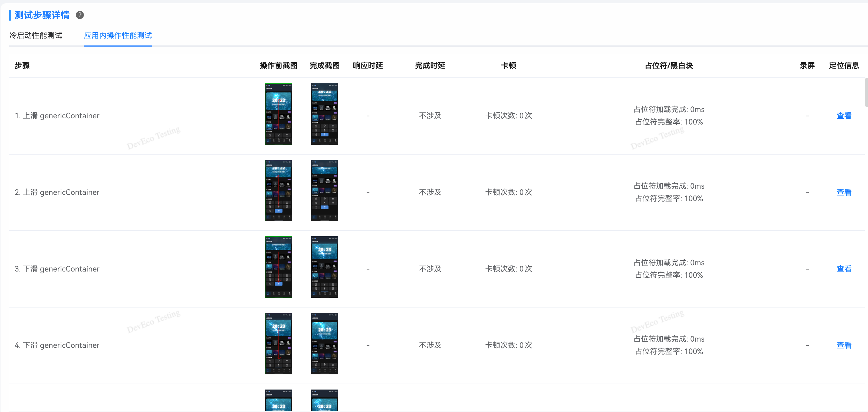Open step 3 操作前截图 thumbnail

point(279,267)
